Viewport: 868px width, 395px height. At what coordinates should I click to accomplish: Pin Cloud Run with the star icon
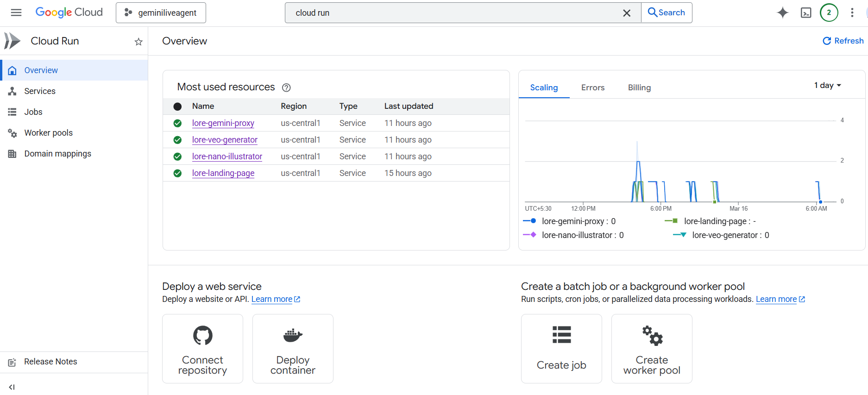pyautogui.click(x=138, y=42)
